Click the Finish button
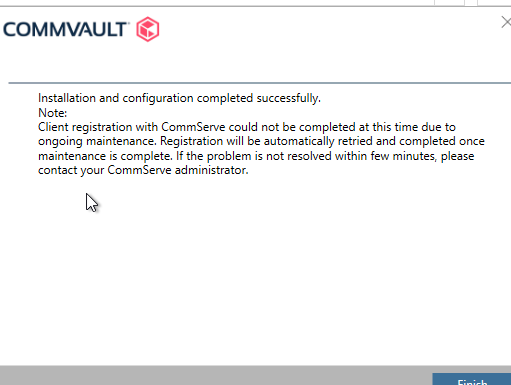 coord(472,379)
